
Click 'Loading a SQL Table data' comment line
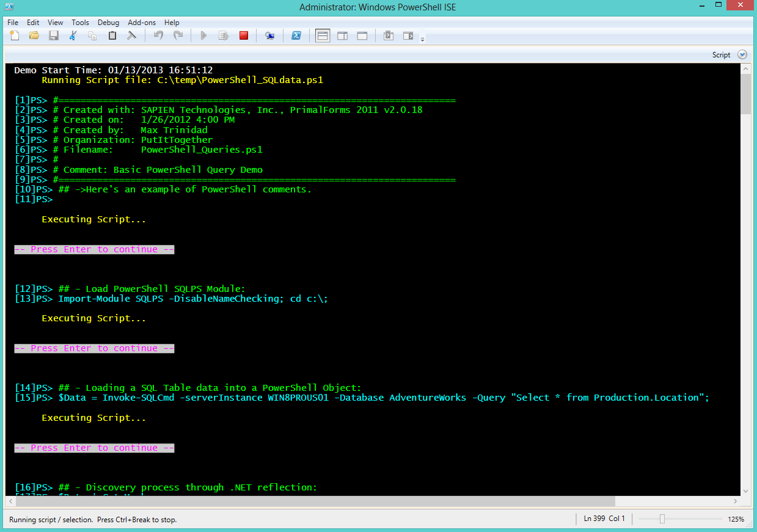(188, 388)
